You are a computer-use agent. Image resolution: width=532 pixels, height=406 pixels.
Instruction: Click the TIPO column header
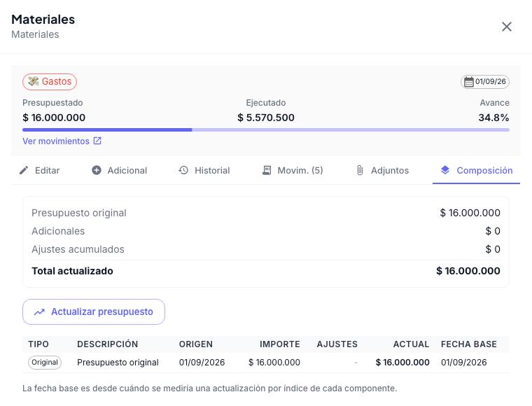click(x=38, y=344)
